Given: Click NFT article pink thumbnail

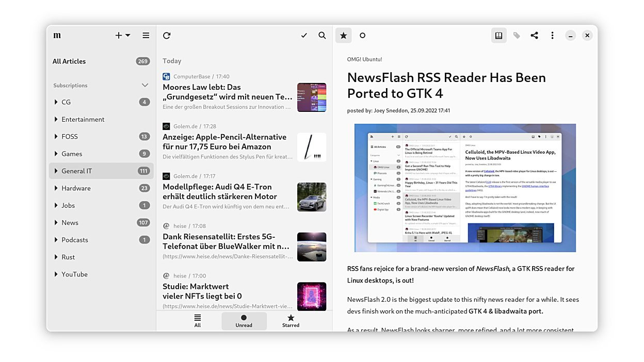Looking at the screenshot, I should [x=312, y=297].
